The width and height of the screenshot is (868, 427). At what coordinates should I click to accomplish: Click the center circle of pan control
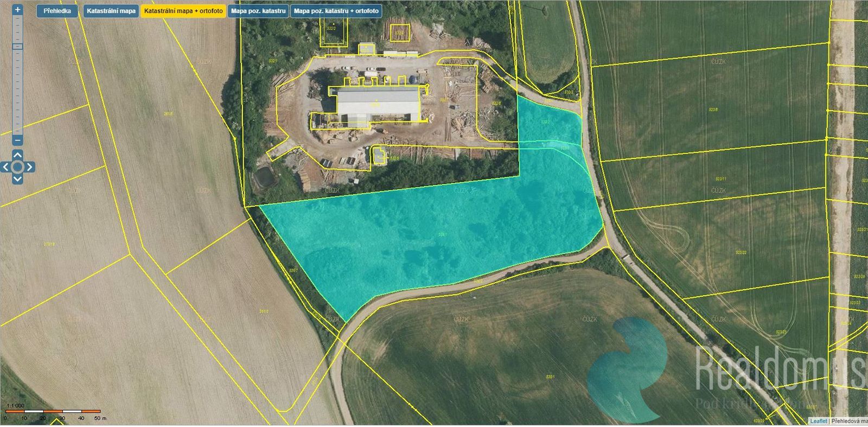pyautogui.click(x=17, y=167)
